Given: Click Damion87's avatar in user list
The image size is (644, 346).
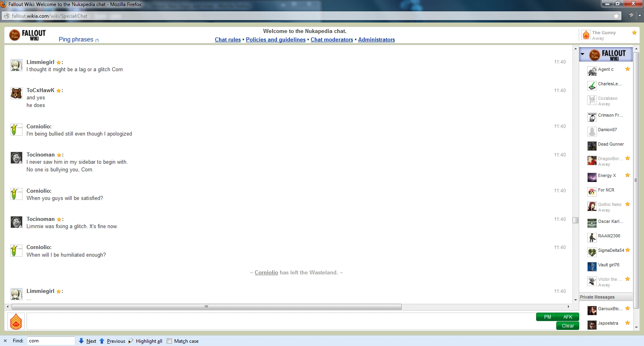Looking at the screenshot, I should (x=592, y=132).
